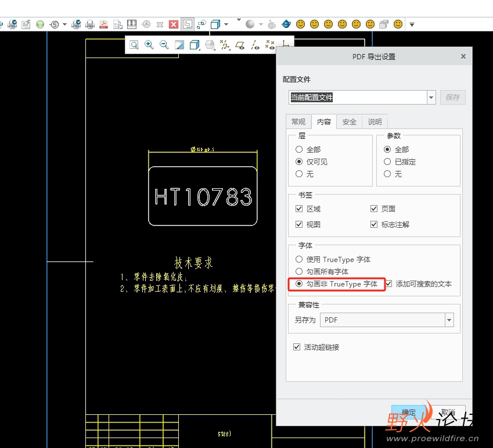Click the Refit magnifier icon in floating toolbar
Screen dimensions: 493x448
(x=134, y=45)
